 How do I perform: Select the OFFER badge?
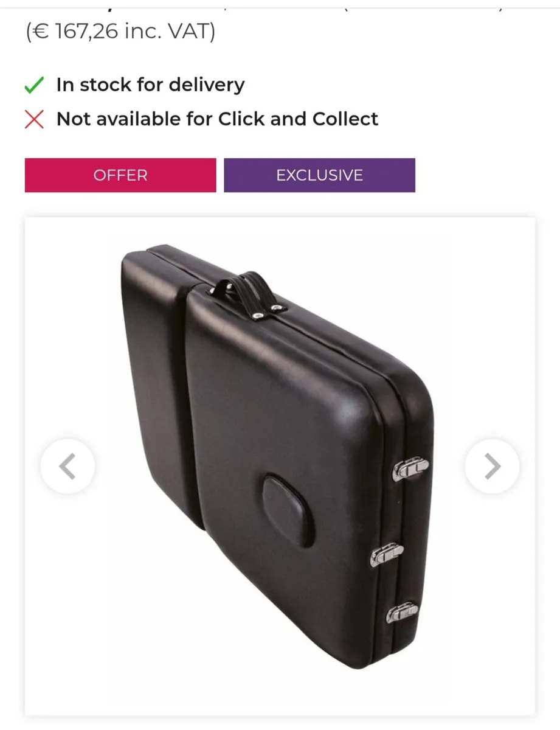pyautogui.click(x=120, y=175)
